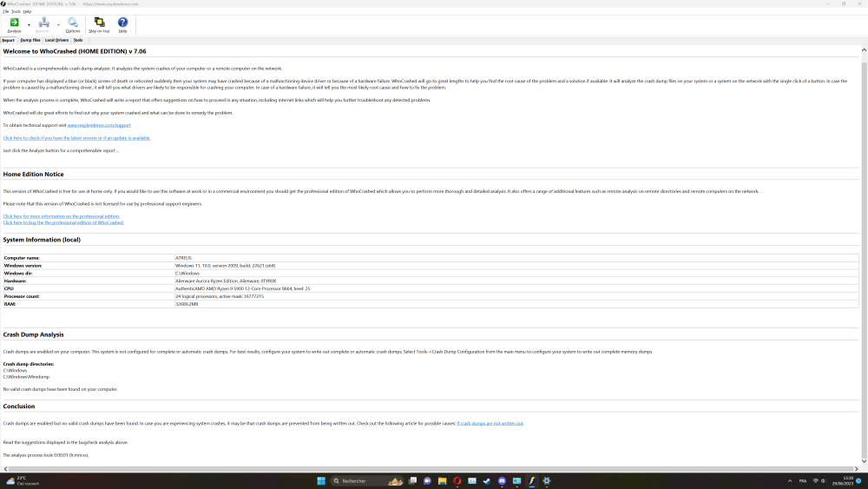The height and width of the screenshot is (489, 868).
Task: Switch to the Report tab
Action: [x=9, y=40]
